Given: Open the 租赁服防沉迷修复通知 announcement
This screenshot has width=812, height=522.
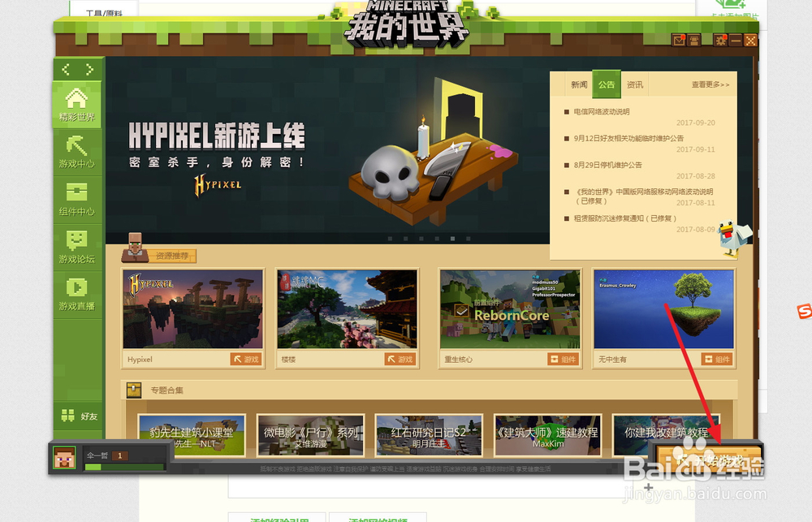Looking at the screenshot, I should (x=625, y=218).
